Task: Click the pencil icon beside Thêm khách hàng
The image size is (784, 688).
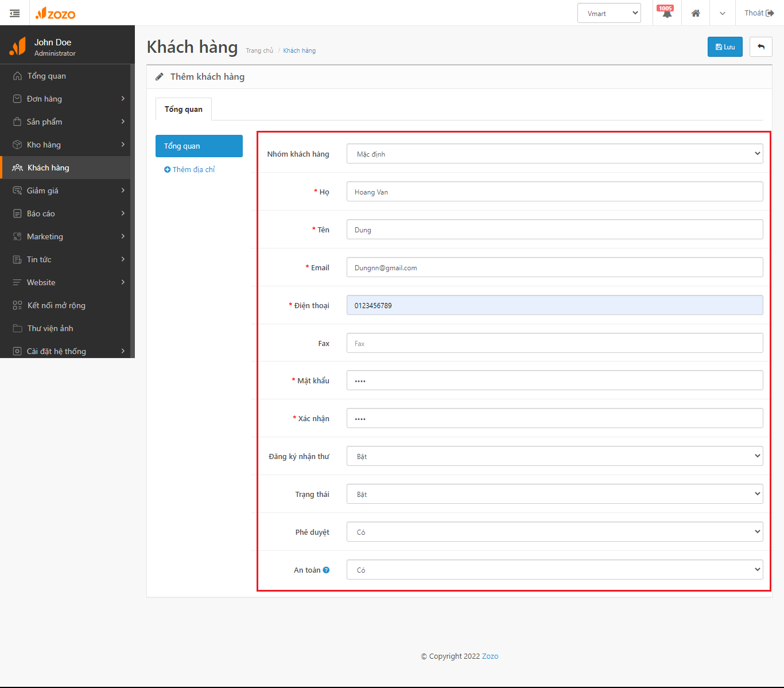Action: click(160, 76)
